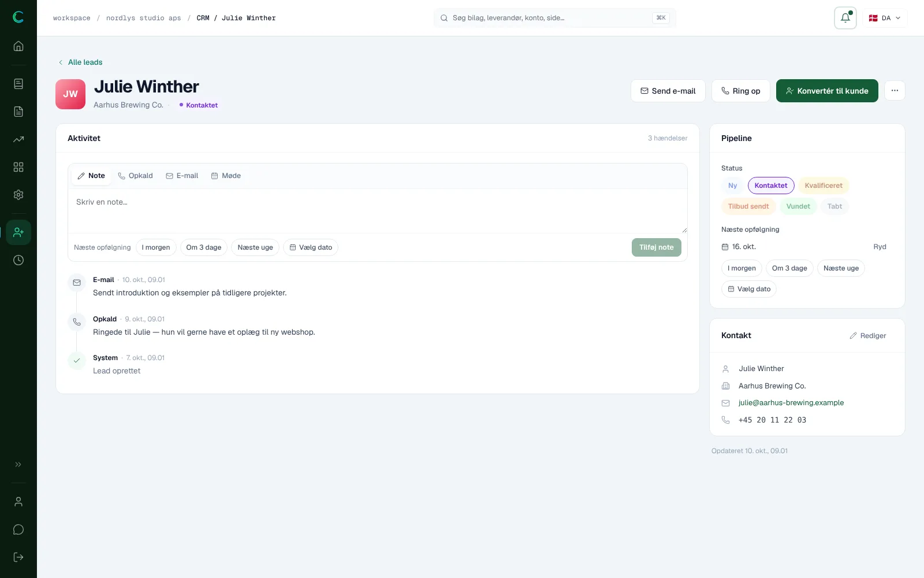This screenshot has width=924, height=578.
Task: Open the chat bubble icon in sidebar
Action: [18, 529]
